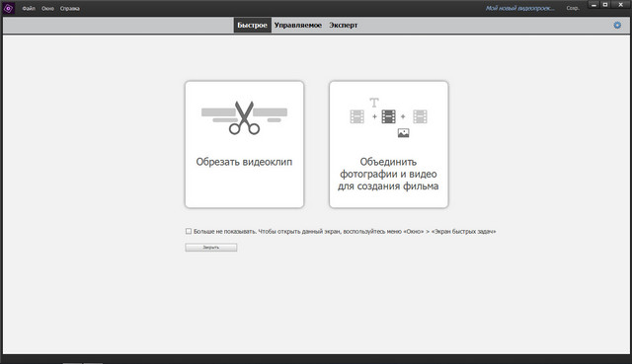Click the Premiere Elements logo icon

coord(8,8)
